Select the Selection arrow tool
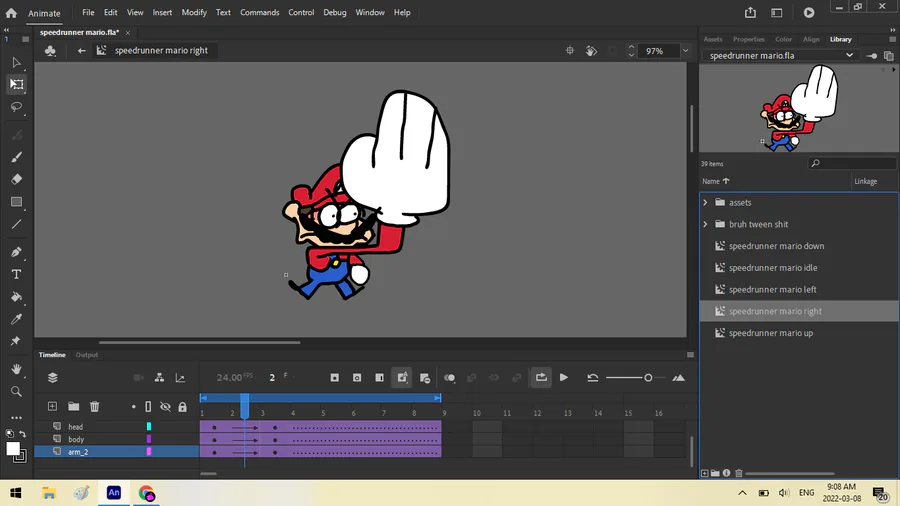The image size is (900, 506). point(16,63)
